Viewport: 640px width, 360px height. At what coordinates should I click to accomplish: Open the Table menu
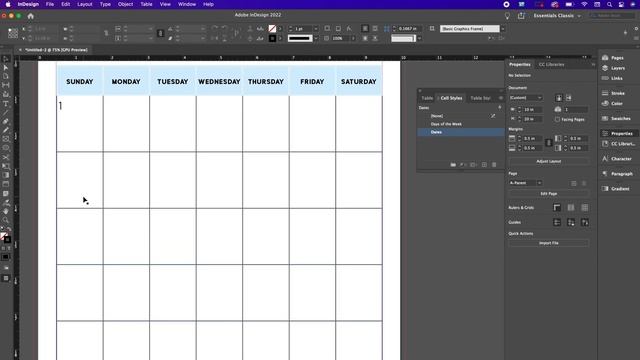point(146,4)
